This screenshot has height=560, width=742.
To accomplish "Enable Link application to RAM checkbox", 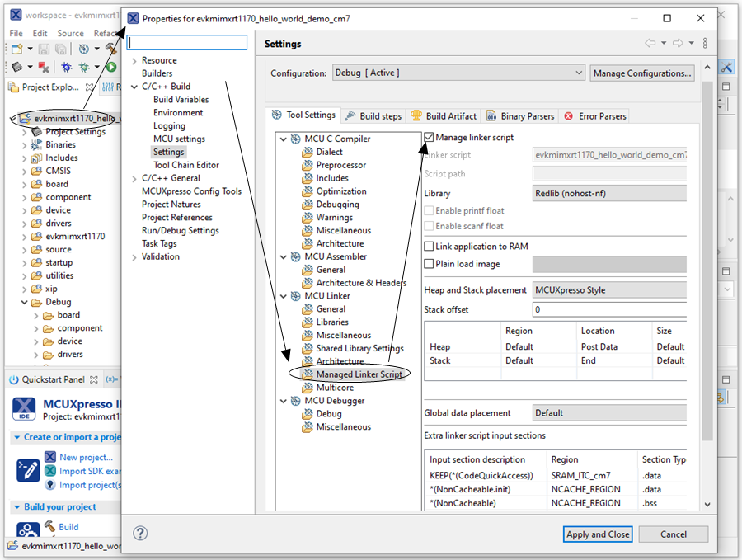I will [x=429, y=246].
